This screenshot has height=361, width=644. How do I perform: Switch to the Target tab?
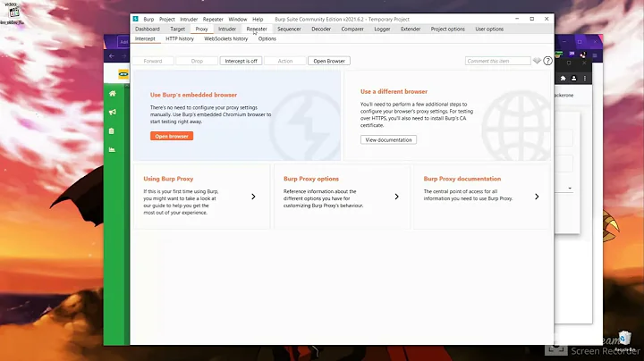(177, 29)
